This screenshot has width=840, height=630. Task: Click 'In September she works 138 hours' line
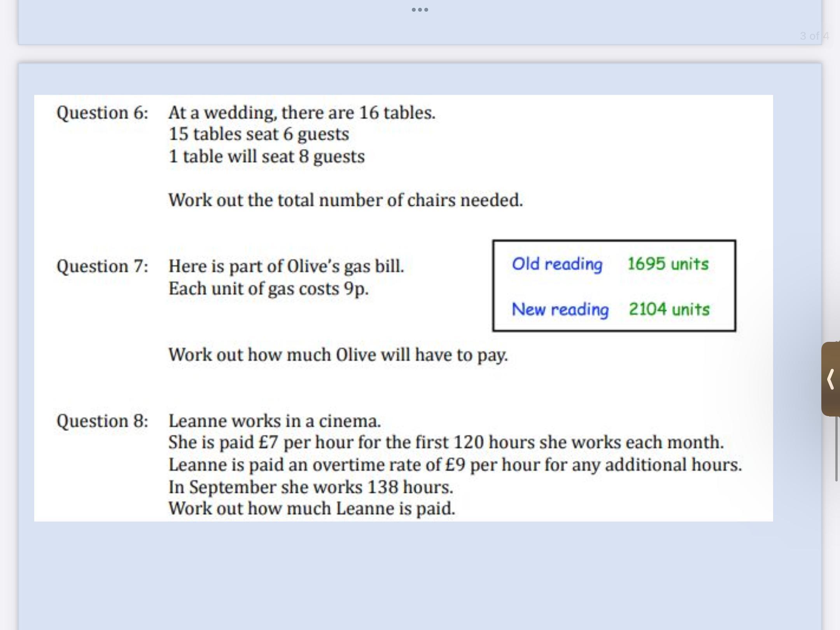(310, 487)
